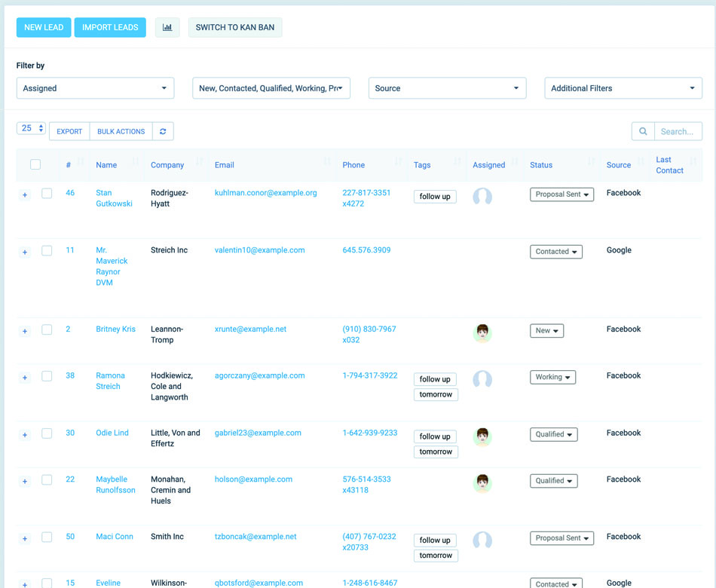
Task: Click the sort icon on Name column
Action: [136, 163]
